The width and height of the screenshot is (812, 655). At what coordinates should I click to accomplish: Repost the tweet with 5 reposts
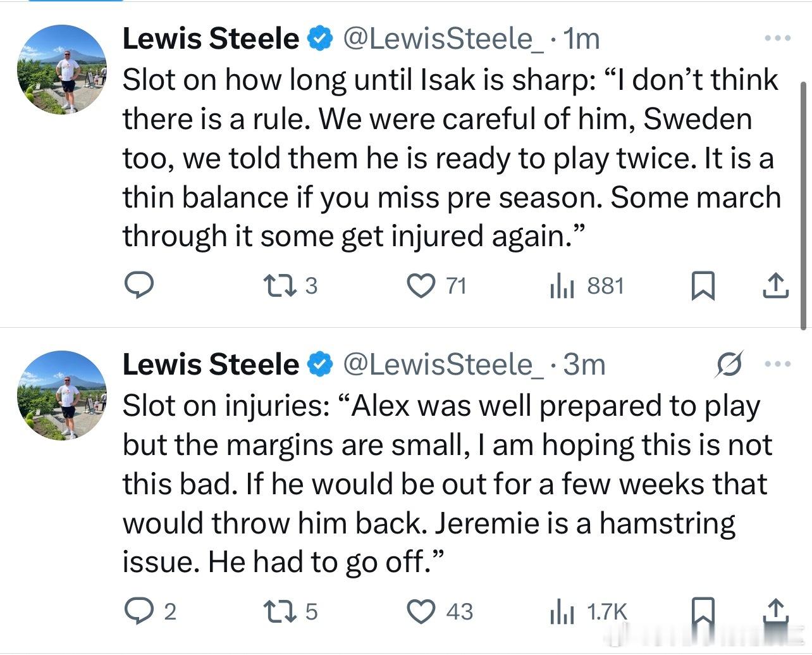(x=280, y=611)
